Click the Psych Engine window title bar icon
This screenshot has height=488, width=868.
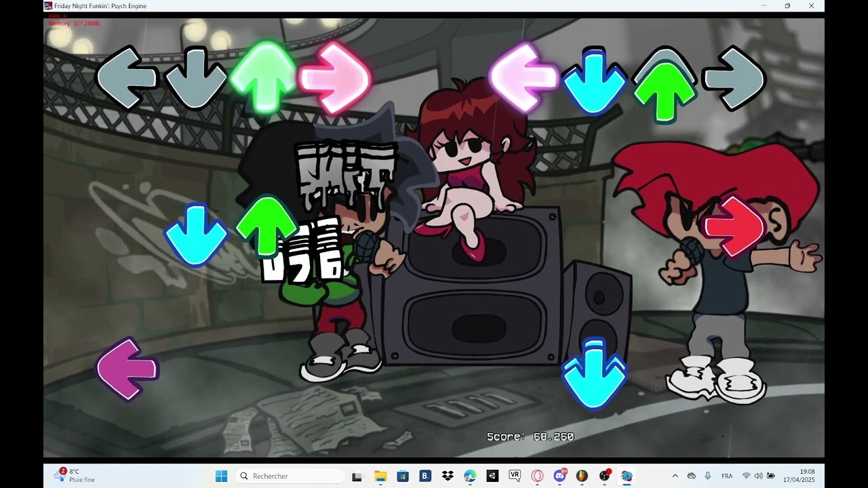point(48,5)
